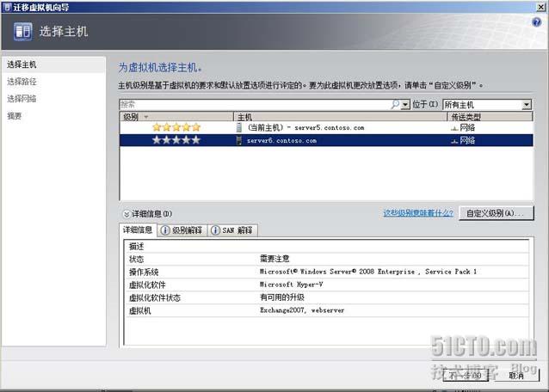Sort by the 级别 column header
Image resolution: width=549 pixels, height=392 pixels.
coord(176,117)
